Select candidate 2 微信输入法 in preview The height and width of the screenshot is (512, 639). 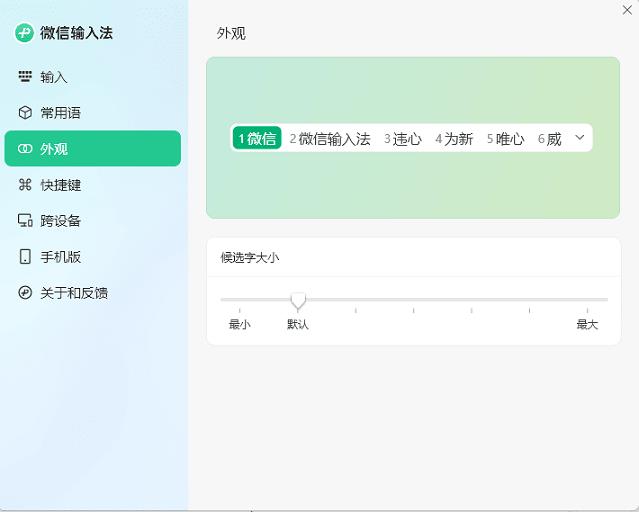[330, 139]
